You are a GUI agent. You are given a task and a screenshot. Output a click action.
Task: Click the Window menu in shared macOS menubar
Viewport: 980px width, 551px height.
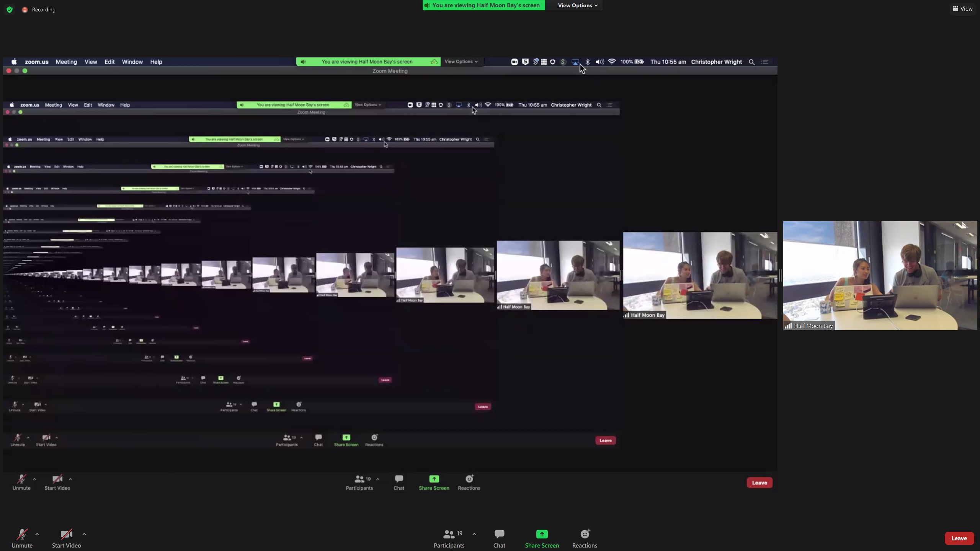132,62
